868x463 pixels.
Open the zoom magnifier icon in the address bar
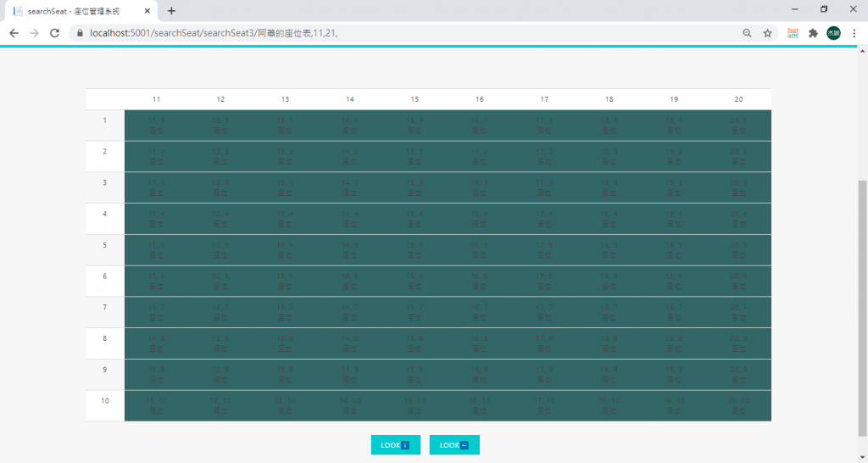click(x=747, y=33)
